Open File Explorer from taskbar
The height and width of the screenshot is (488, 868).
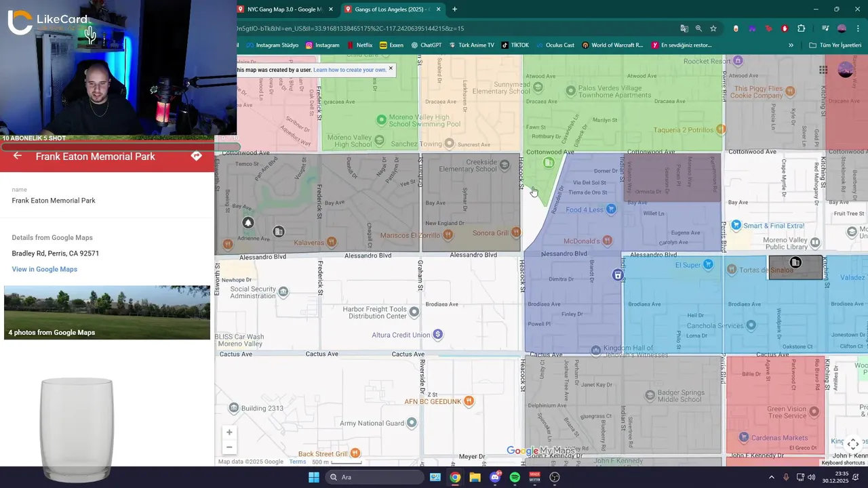click(x=475, y=477)
